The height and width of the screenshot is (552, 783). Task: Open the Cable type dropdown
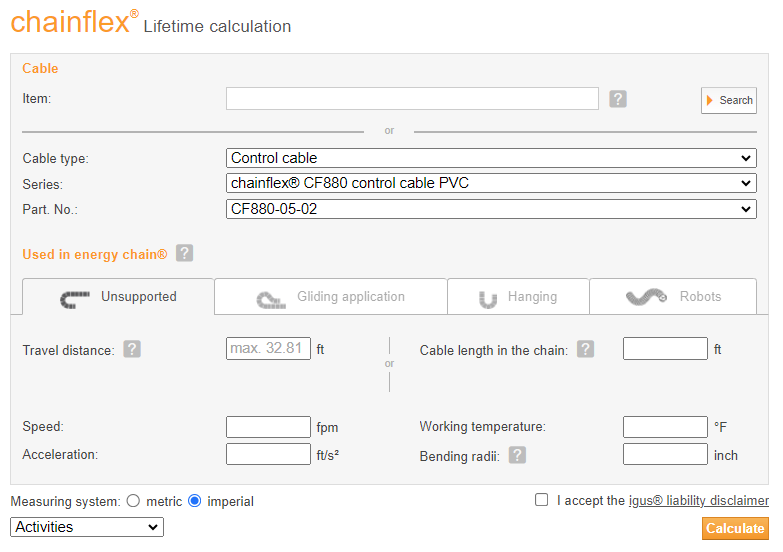coord(491,158)
